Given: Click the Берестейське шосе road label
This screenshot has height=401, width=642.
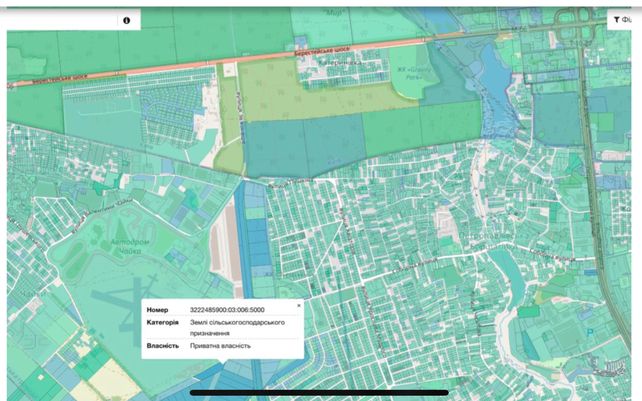Looking at the screenshot, I should 322,51.
